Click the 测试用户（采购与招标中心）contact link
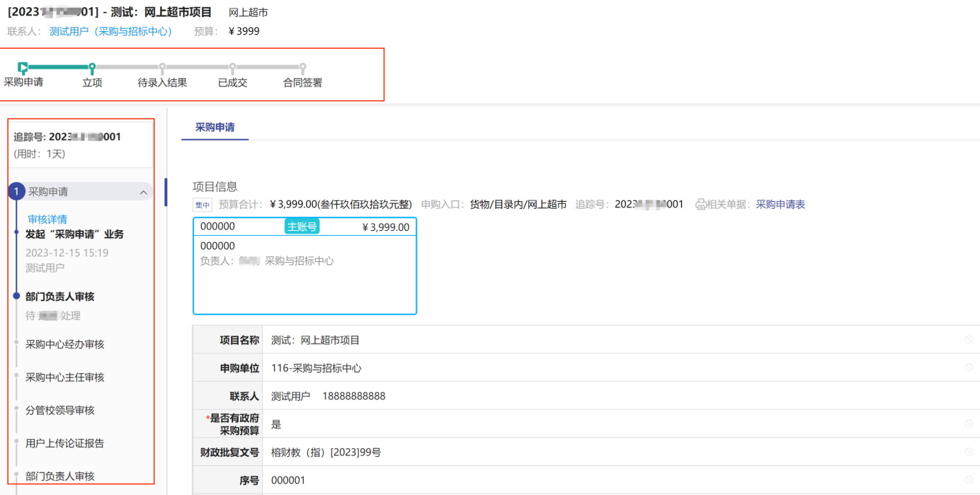 coord(111,31)
